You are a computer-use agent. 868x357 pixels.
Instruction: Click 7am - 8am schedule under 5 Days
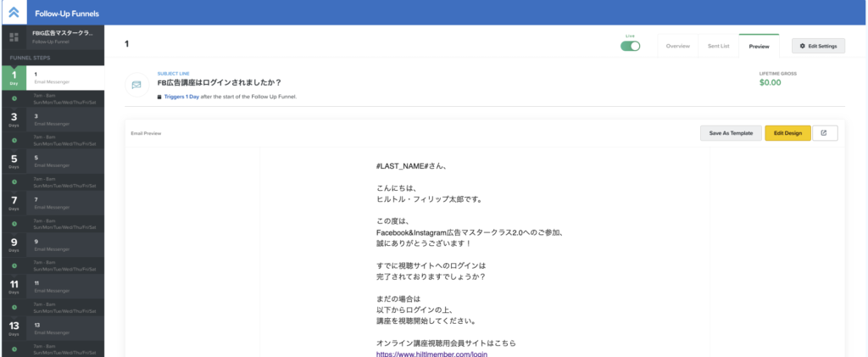point(64,182)
